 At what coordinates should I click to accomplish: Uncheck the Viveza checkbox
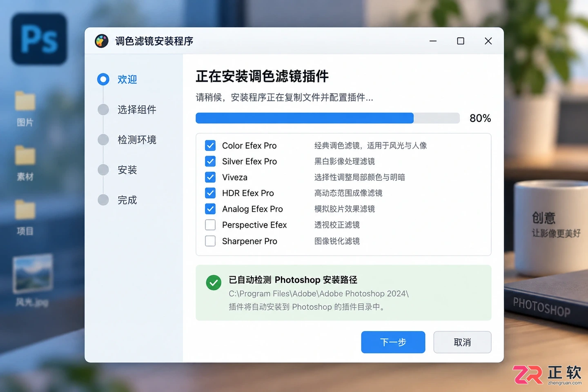tap(210, 177)
